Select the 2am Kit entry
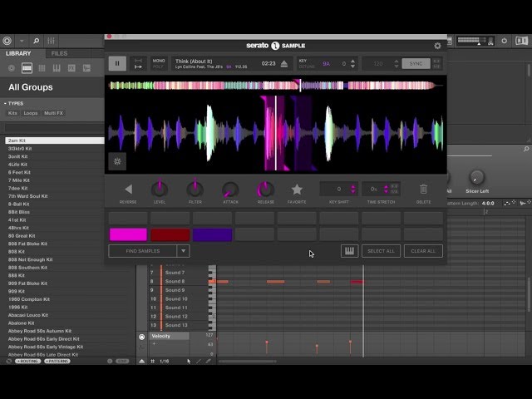This screenshot has width=532, height=399. coord(54,140)
